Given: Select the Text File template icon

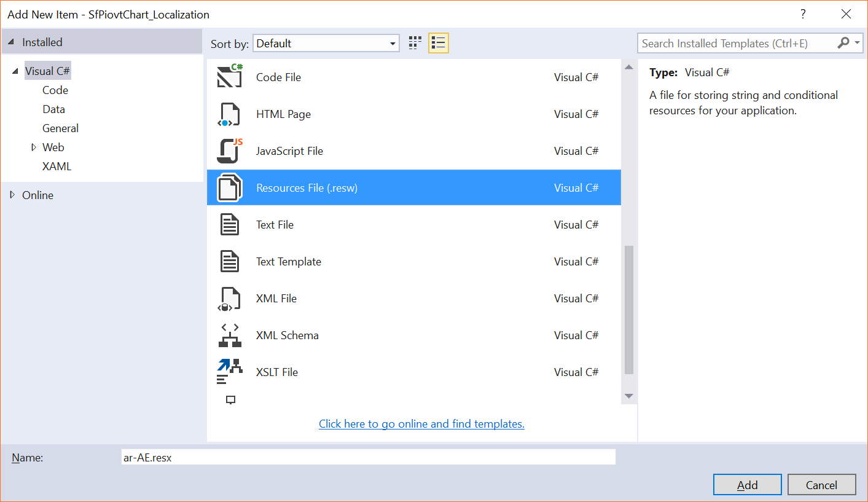Looking at the screenshot, I should [230, 224].
